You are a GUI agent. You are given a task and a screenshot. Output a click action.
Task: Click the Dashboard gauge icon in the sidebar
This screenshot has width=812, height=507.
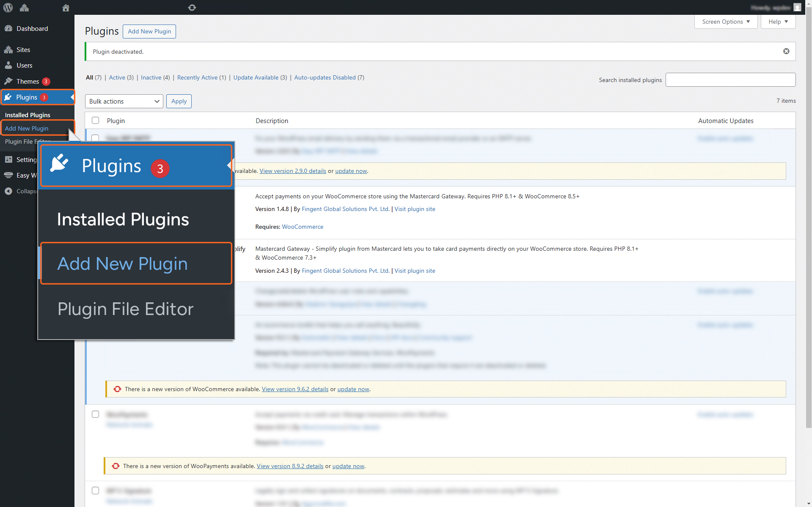pos(8,28)
